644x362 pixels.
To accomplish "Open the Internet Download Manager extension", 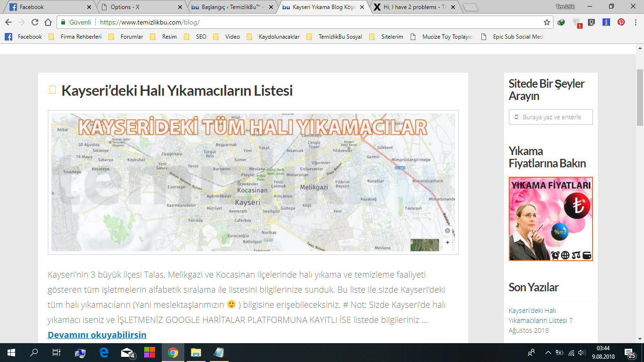I will (x=561, y=22).
